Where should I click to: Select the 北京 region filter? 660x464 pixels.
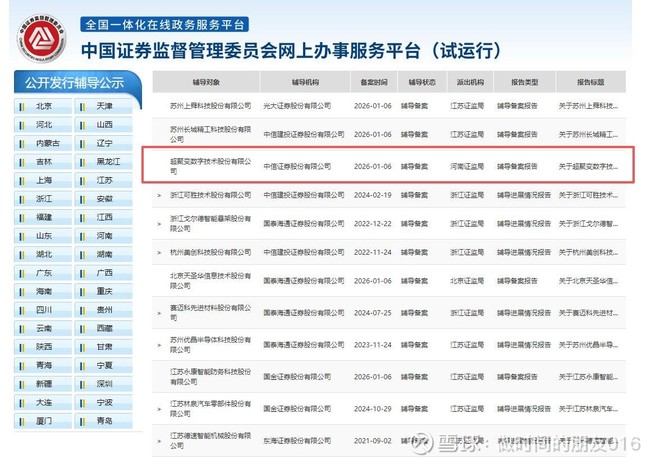(x=43, y=106)
